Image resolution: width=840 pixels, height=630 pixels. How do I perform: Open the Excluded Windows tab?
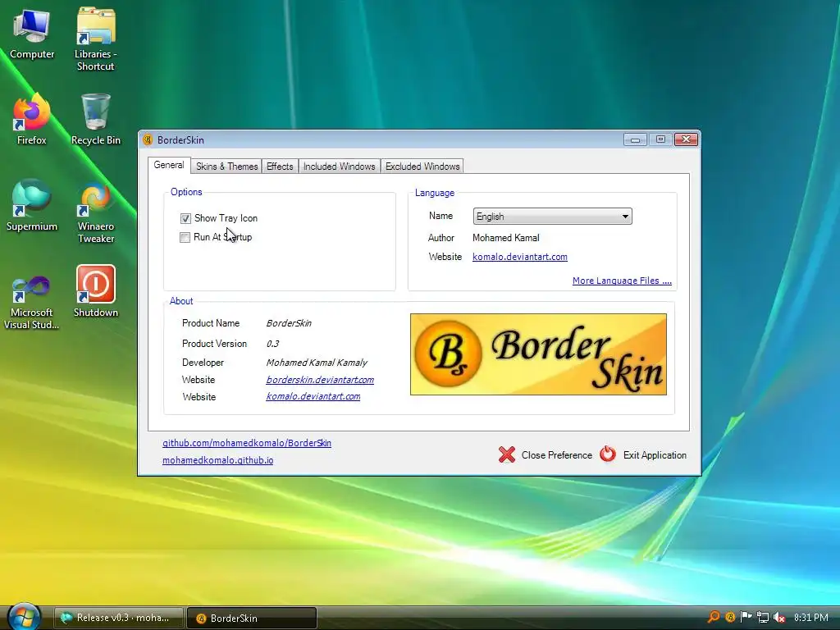[422, 167]
